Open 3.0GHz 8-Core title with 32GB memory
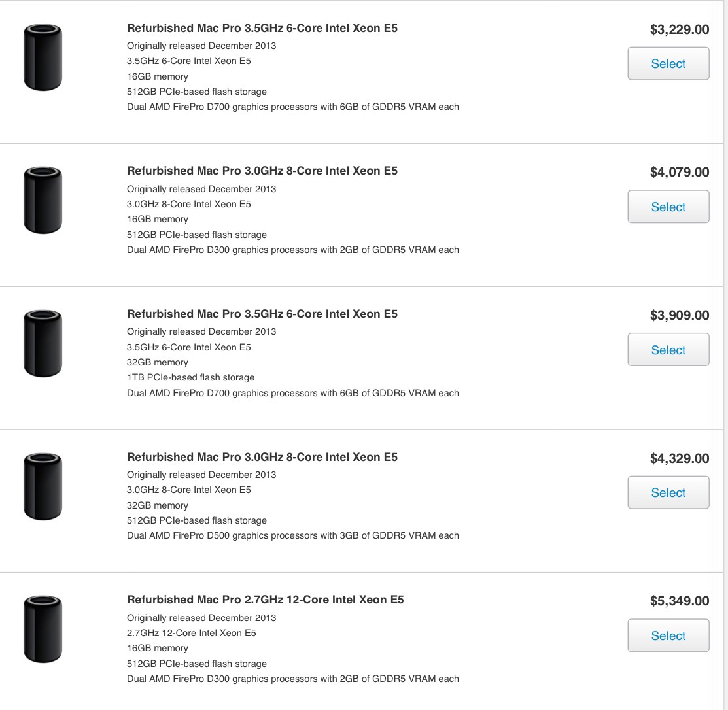The width and height of the screenshot is (728, 710). 262,457
